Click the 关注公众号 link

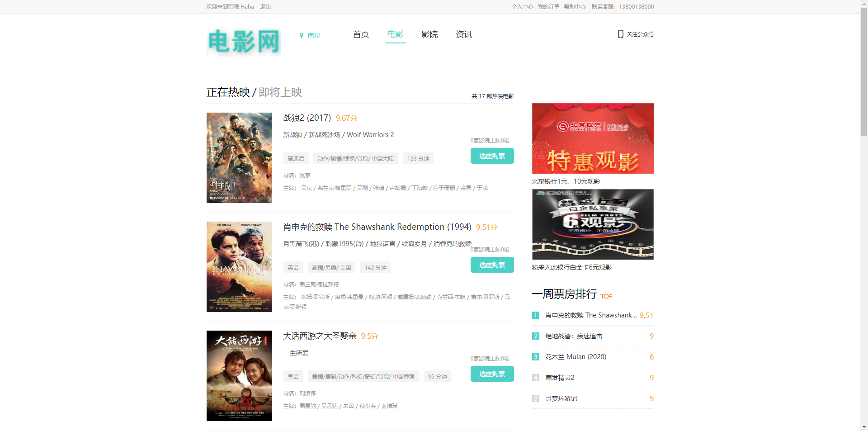640,34
